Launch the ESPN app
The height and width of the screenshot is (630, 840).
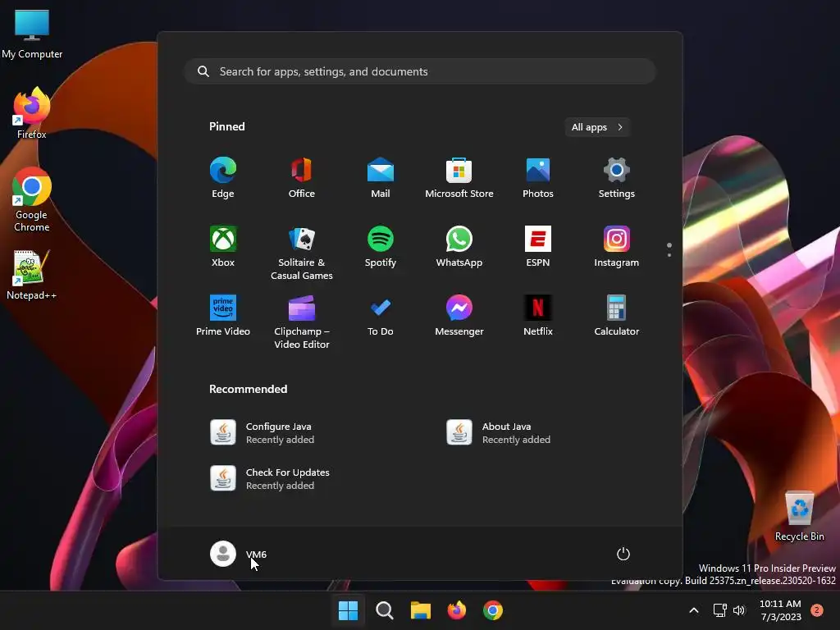538,246
